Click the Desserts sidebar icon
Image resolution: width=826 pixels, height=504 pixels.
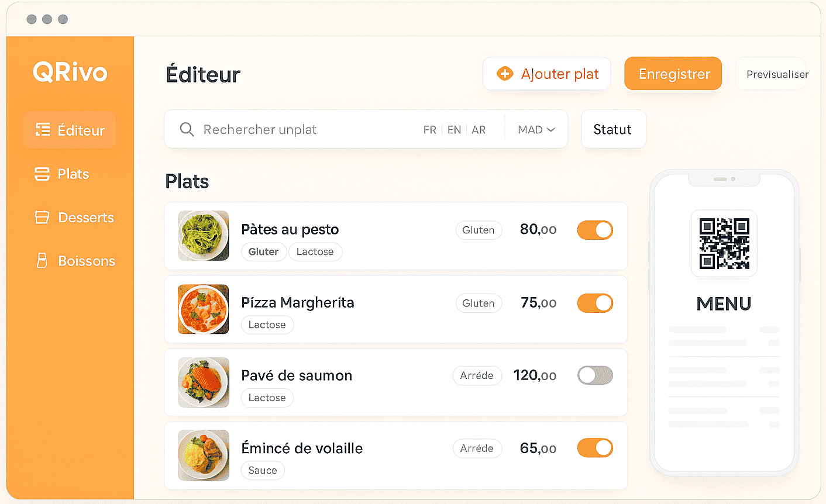(42, 218)
